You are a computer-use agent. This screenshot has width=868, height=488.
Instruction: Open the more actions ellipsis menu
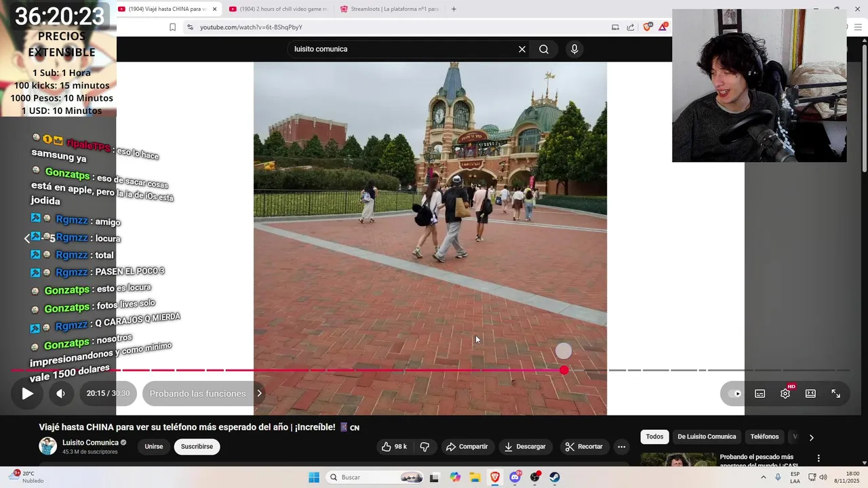tap(621, 447)
